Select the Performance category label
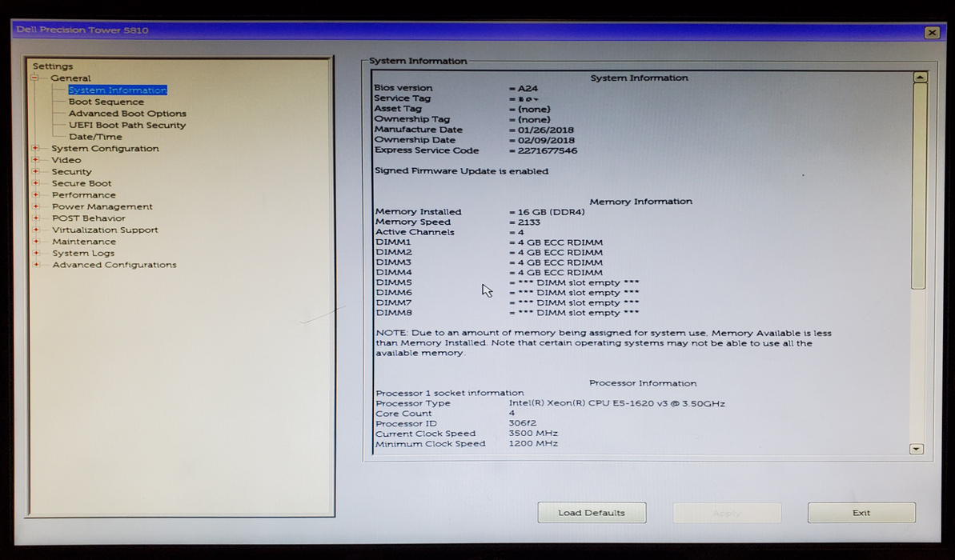The width and height of the screenshot is (955, 560). (83, 194)
